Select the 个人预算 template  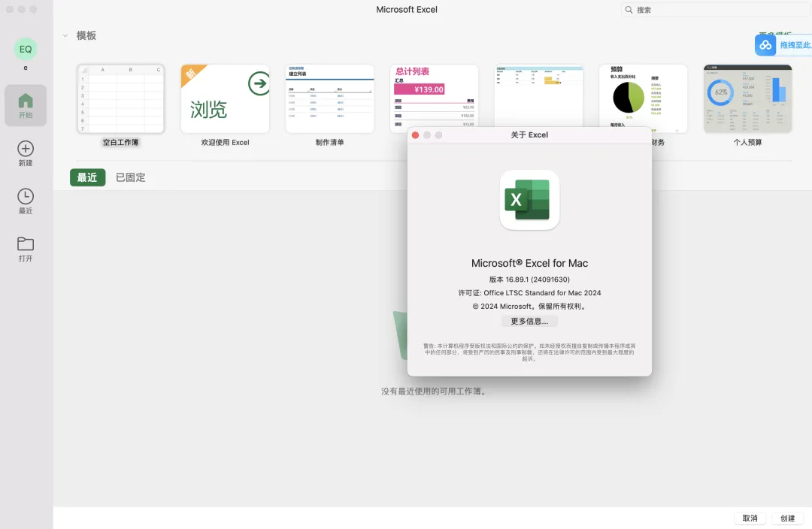pyautogui.click(x=748, y=99)
